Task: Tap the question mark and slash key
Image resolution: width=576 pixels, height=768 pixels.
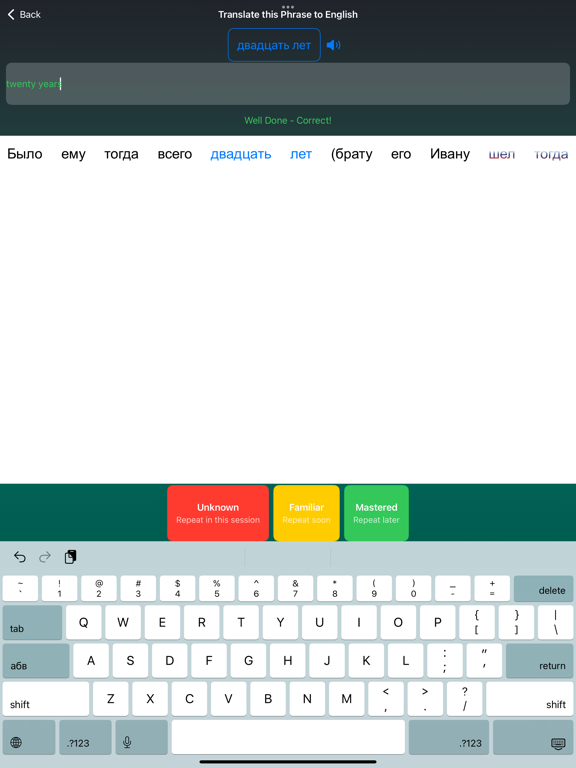Action: 464,699
